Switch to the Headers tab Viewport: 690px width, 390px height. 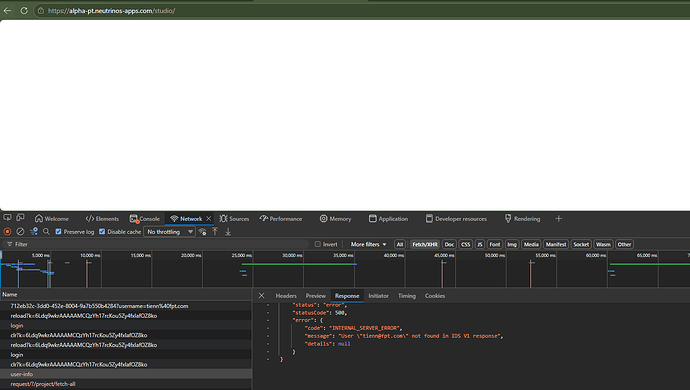point(286,296)
